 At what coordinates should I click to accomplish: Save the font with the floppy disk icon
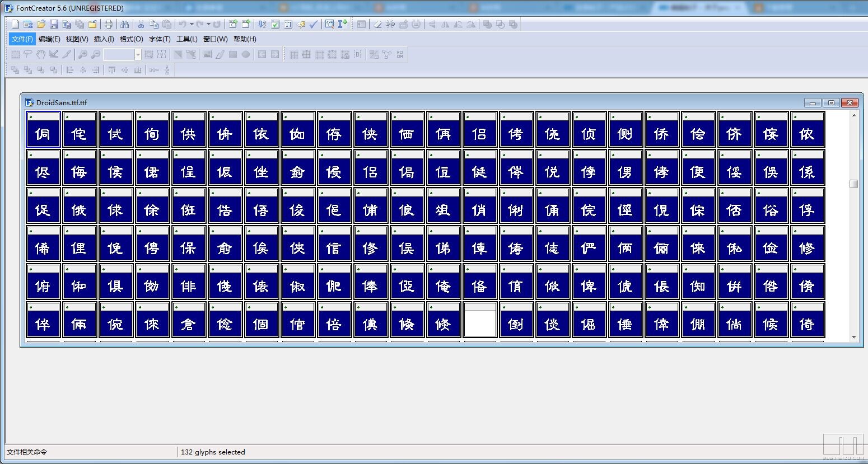[x=54, y=24]
